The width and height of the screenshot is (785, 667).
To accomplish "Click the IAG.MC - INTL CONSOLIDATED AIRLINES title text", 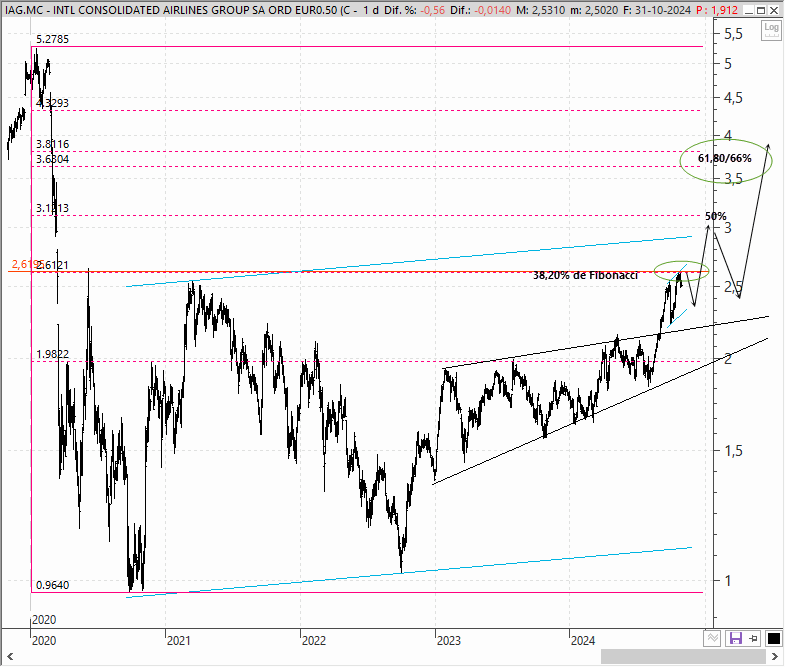I will 178,11.
